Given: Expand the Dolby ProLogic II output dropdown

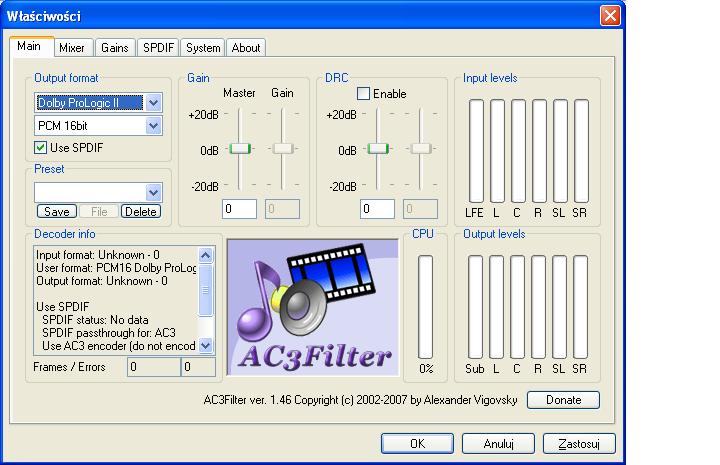Looking at the screenshot, I should point(153,103).
